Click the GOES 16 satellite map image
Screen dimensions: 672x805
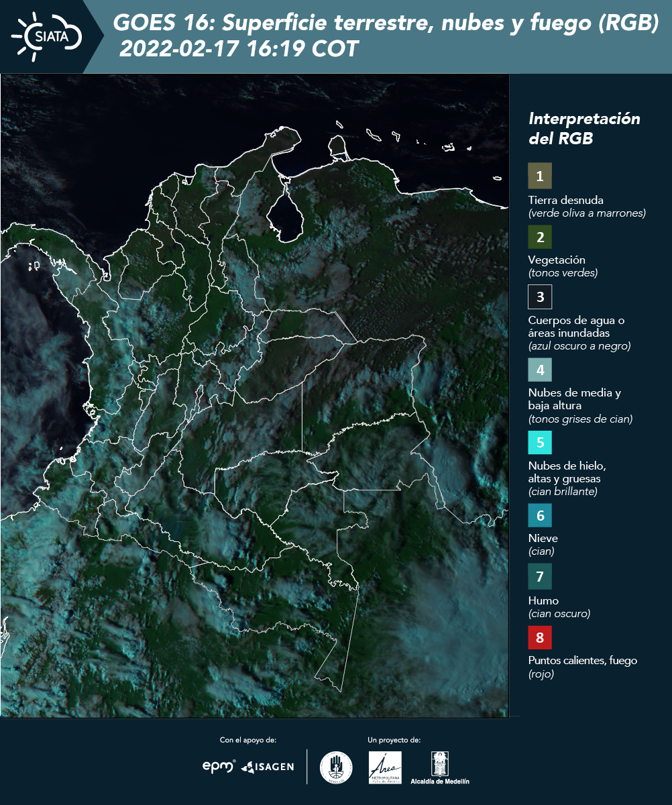(x=255, y=396)
